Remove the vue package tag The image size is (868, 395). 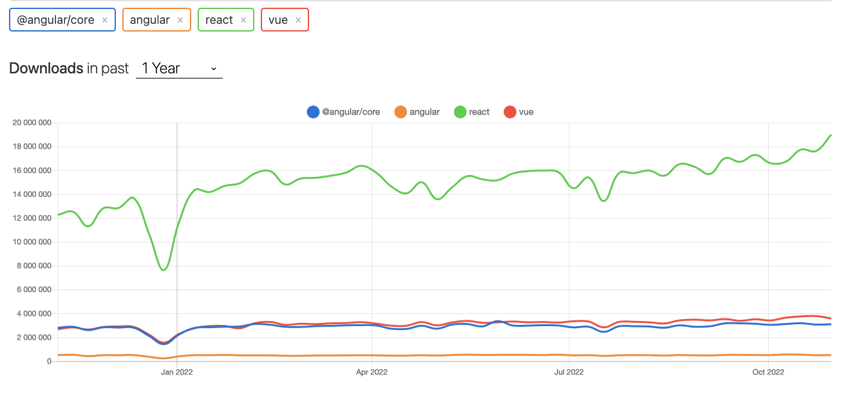point(297,20)
